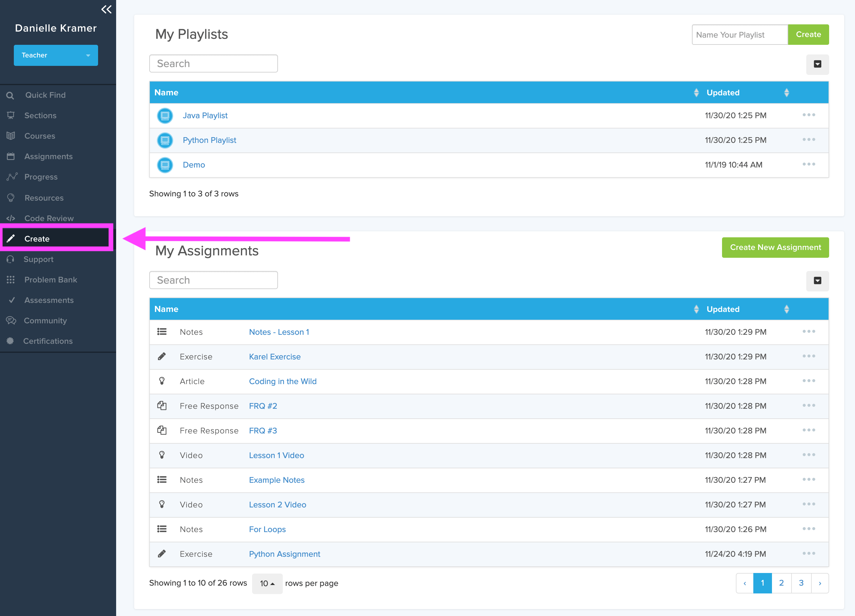
Task: Open the Assignments calendar icon
Action: tap(11, 156)
